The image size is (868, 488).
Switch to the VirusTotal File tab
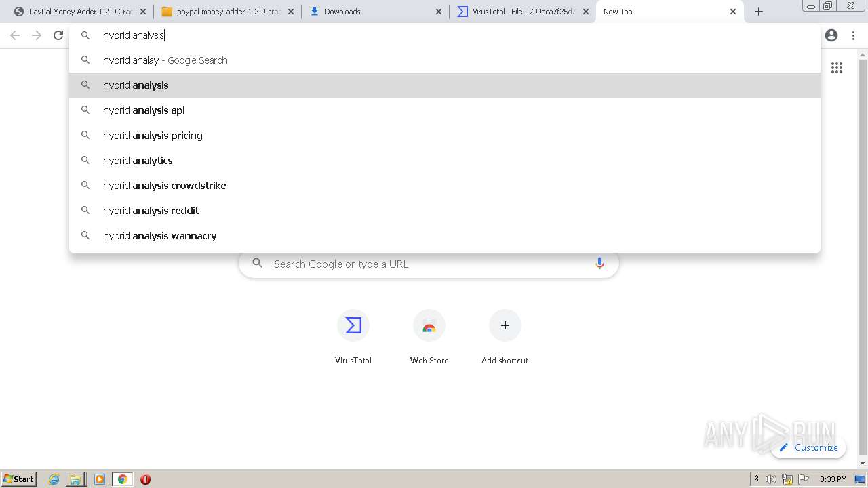[x=523, y=12]
